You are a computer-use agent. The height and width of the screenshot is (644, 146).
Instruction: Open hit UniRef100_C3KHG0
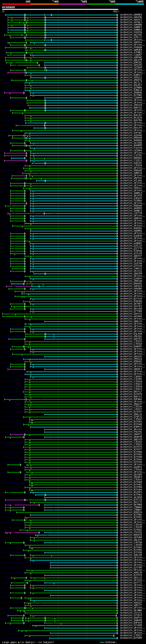coord(131,377)
